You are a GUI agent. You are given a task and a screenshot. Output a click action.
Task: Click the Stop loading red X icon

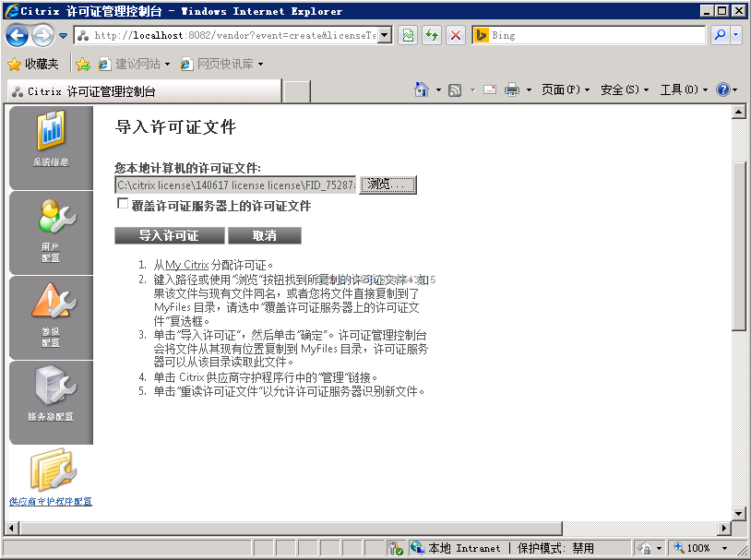point(456,35)
